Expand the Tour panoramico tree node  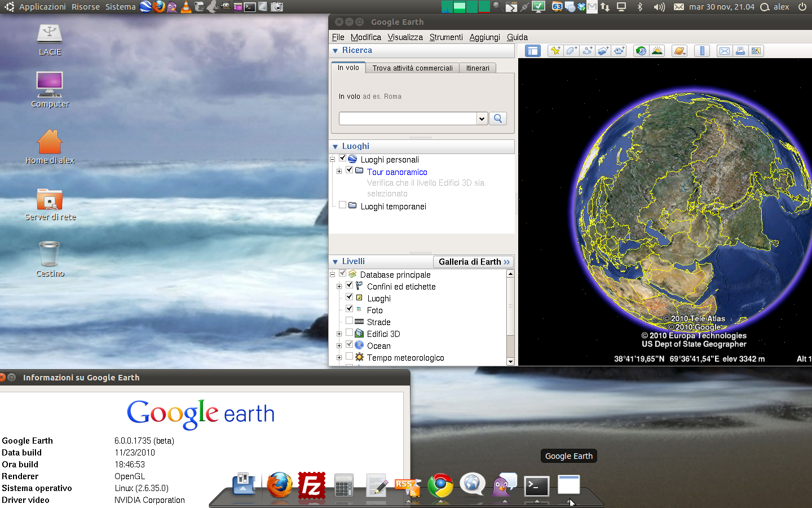click(x=339, y=171)
